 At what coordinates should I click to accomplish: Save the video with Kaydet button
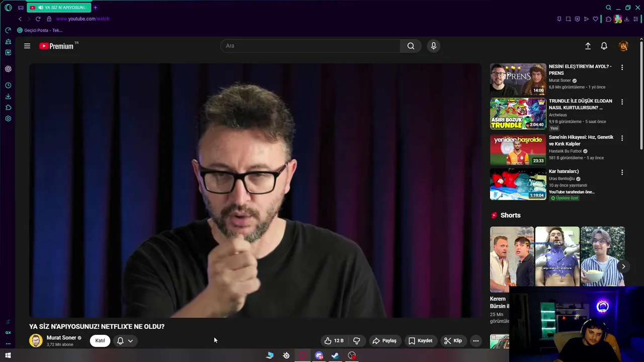click(x=420, y=340)
